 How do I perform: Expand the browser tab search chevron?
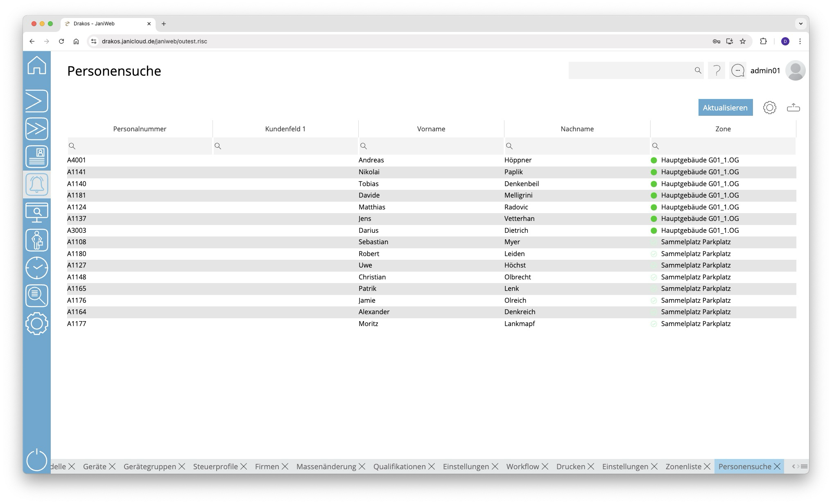tap(800, 24)
